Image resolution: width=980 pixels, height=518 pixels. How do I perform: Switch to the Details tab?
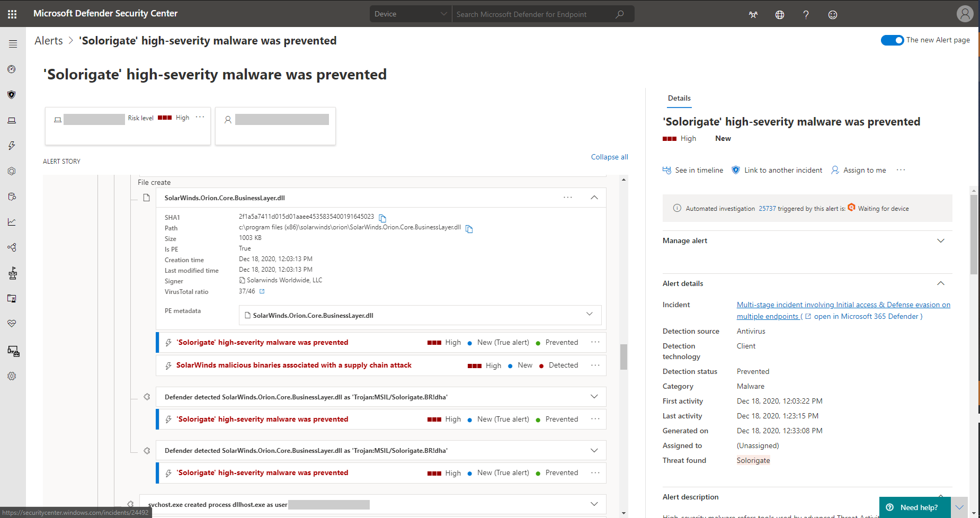tap(679, 98)
